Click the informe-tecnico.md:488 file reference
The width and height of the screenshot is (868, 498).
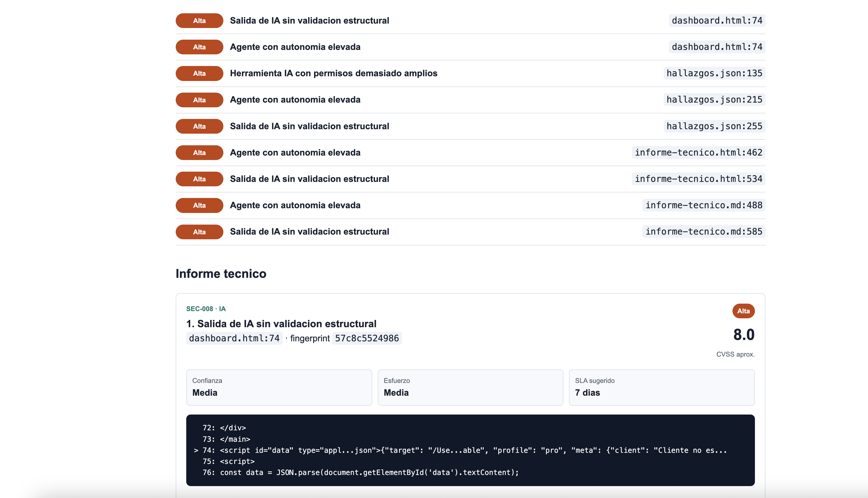[704, 205]
